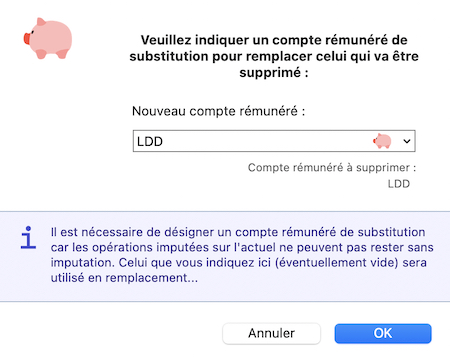This screenshot has height=361, width=450.
Task: Click the large piggy bank dialog icon
Action: click(48, 38)
